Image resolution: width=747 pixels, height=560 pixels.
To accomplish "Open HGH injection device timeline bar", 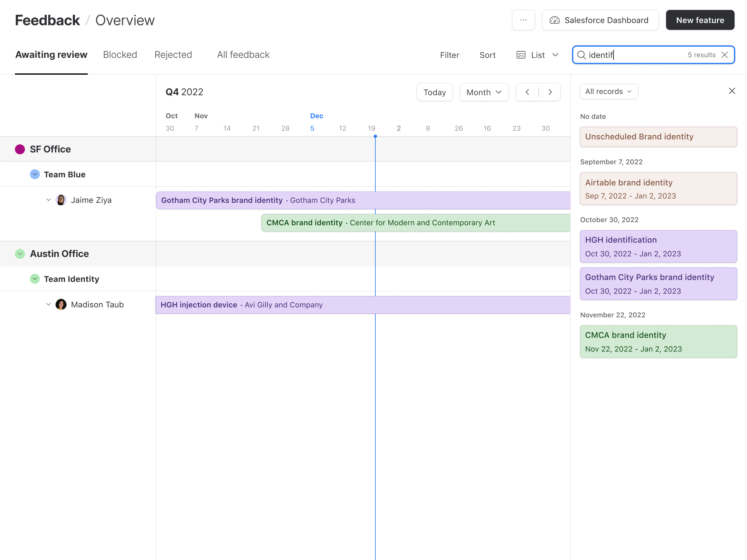I will click(x=363, y=305).
